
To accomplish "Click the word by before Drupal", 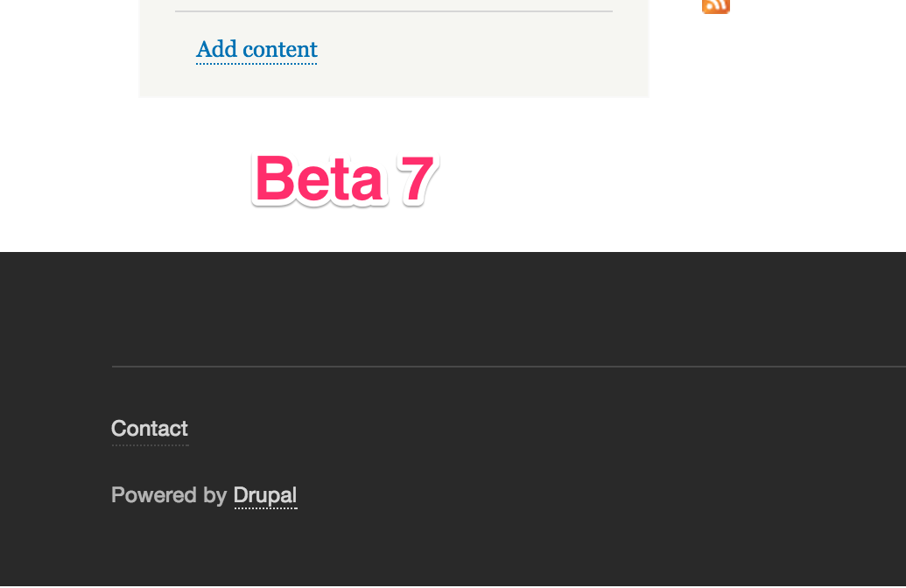I will [x=215, y=496].
